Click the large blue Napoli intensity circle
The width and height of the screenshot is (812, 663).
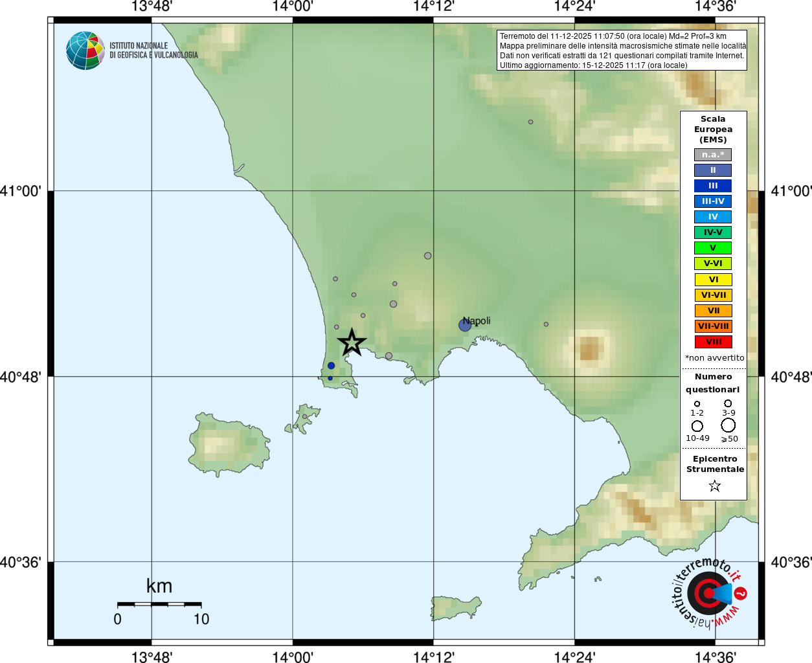point(465,325)
